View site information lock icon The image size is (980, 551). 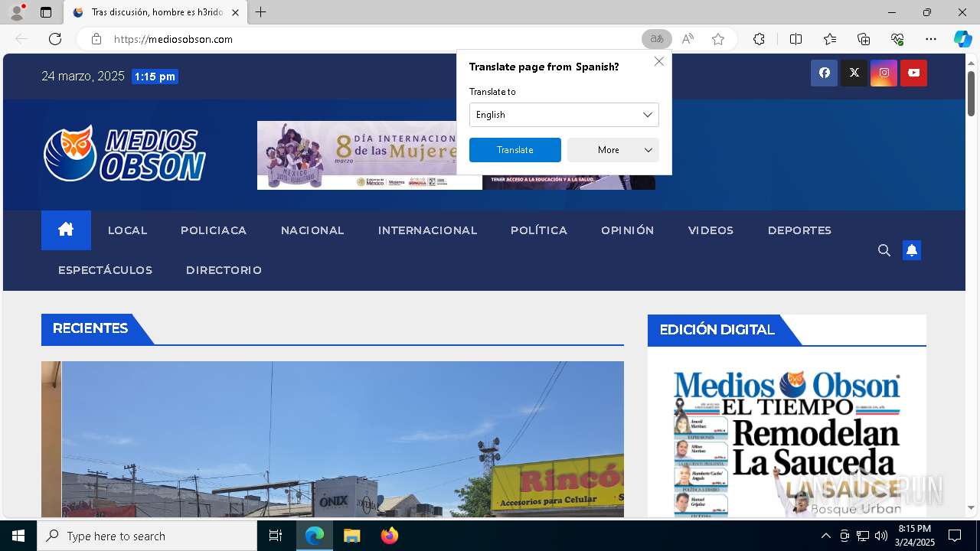(x=96, y=39)
